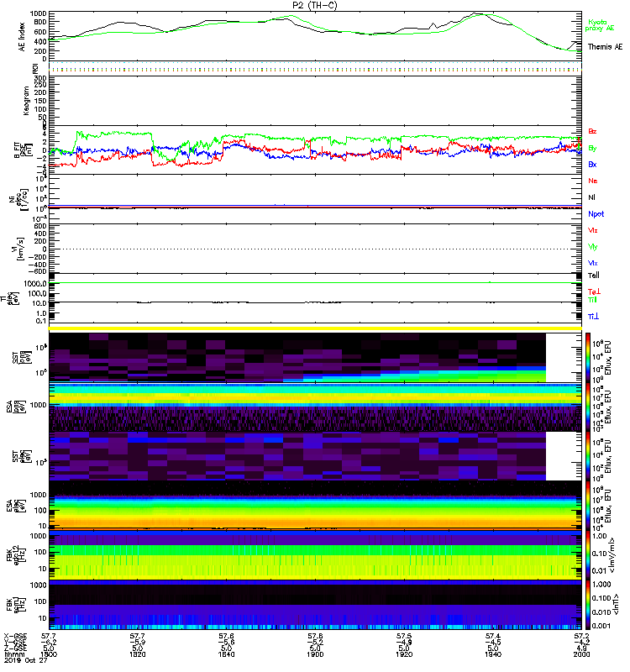The image size is (630, 672).
Task: Click the black Te parallel legend label
Action: click(594, 276)
